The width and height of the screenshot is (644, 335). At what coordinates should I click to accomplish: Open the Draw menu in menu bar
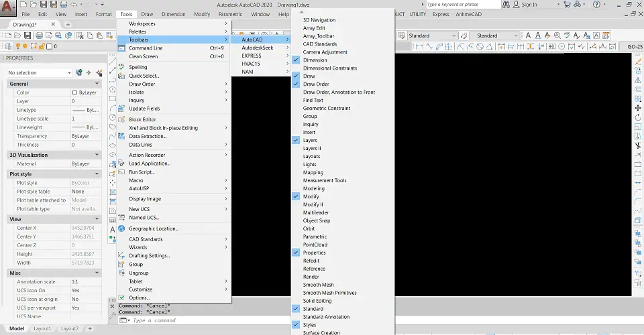point(147,14)
